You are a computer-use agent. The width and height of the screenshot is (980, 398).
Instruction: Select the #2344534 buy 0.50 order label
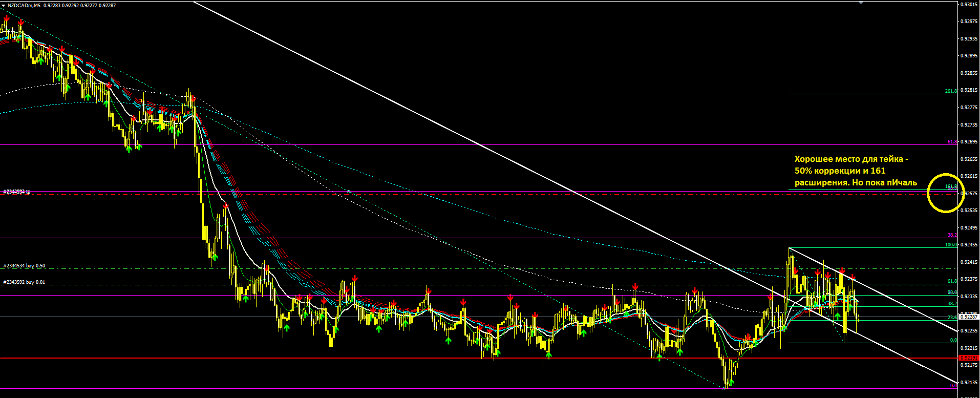24,266
